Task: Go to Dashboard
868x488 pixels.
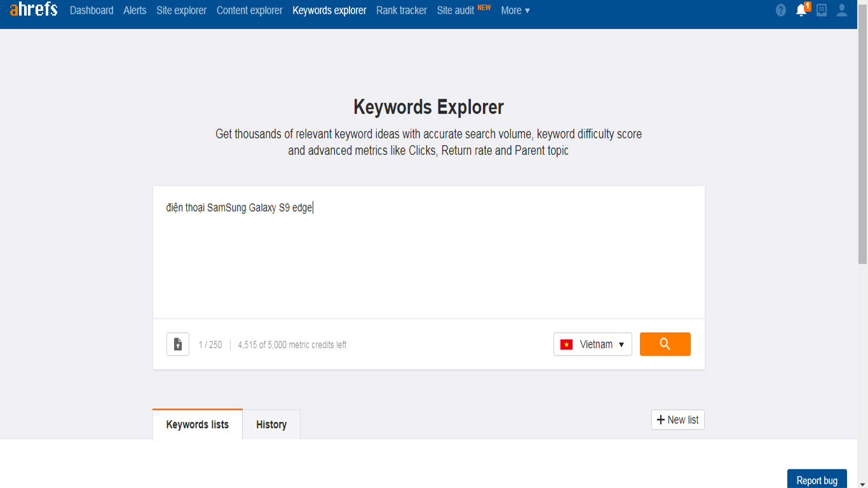Action: [92, 10]
